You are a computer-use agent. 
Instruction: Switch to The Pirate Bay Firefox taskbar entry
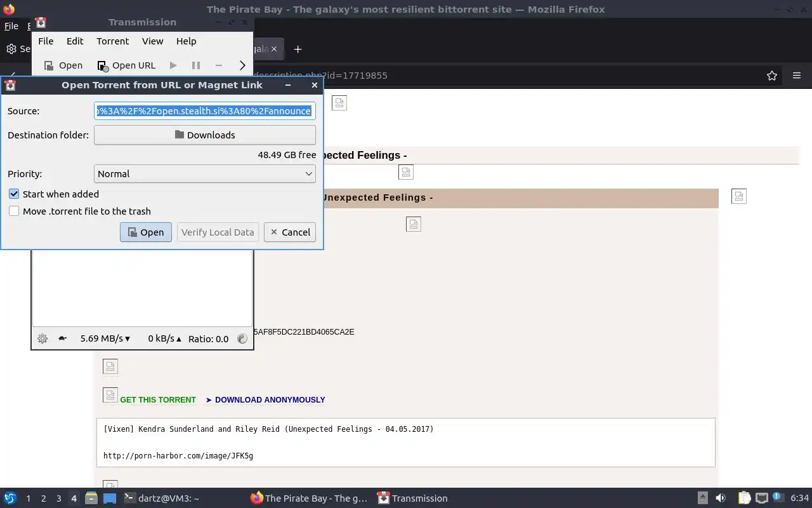(x=309, y=498)
